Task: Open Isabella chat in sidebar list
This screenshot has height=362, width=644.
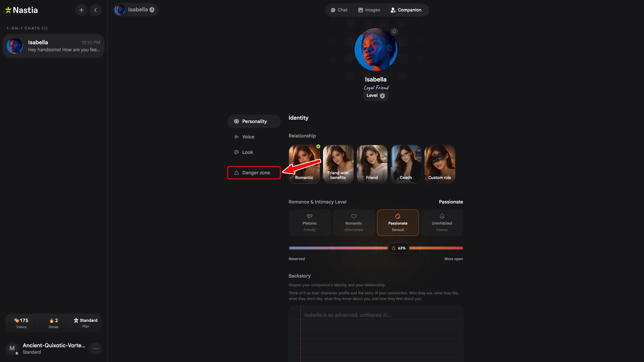Action: click(x=54, y=46)
